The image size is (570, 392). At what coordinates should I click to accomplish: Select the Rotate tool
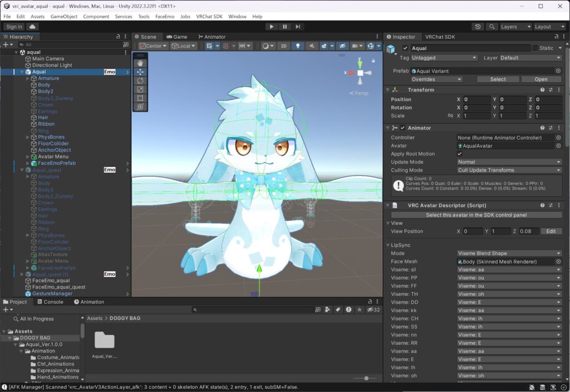pyautogui.click(x=140, y=81)
